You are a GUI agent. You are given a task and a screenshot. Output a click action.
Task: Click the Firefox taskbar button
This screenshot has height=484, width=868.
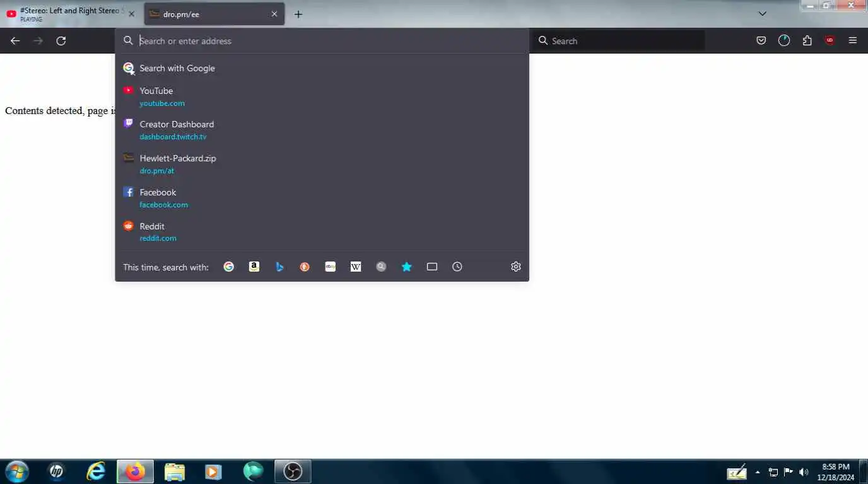point(135,471)
